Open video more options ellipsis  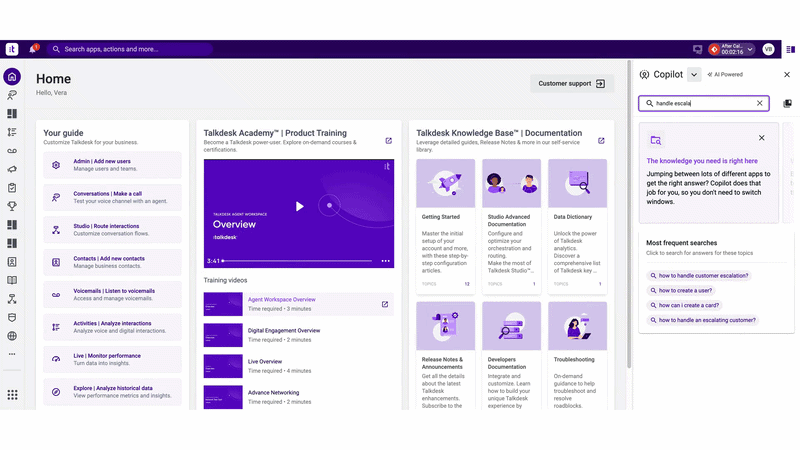click(385, 261)
